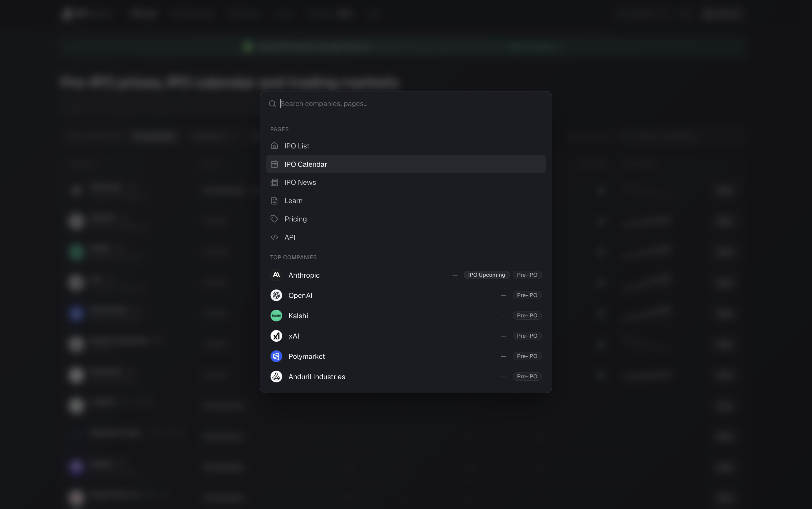Select the highlighted IPO Calendar entry
Screen dimensions: 812x509
[406, 164]
